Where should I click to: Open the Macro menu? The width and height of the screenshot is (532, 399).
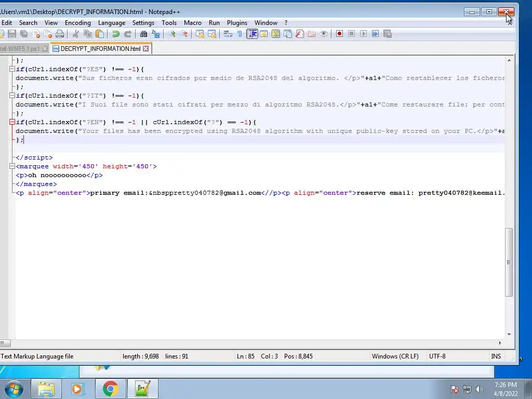(x=193, y=23)
